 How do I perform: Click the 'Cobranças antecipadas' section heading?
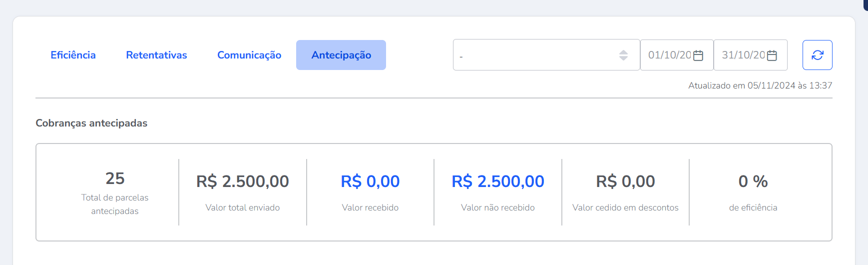91,123
